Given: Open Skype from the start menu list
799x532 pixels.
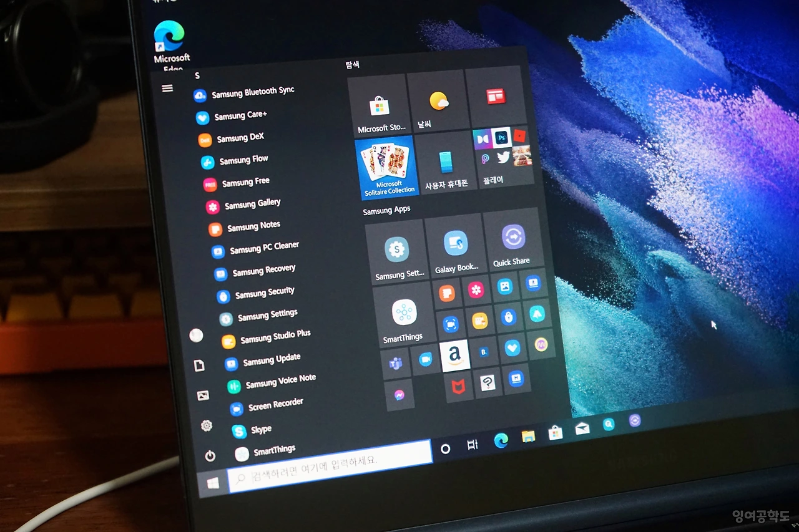Looking at the screenshot, I should click(x=262, y=430).
